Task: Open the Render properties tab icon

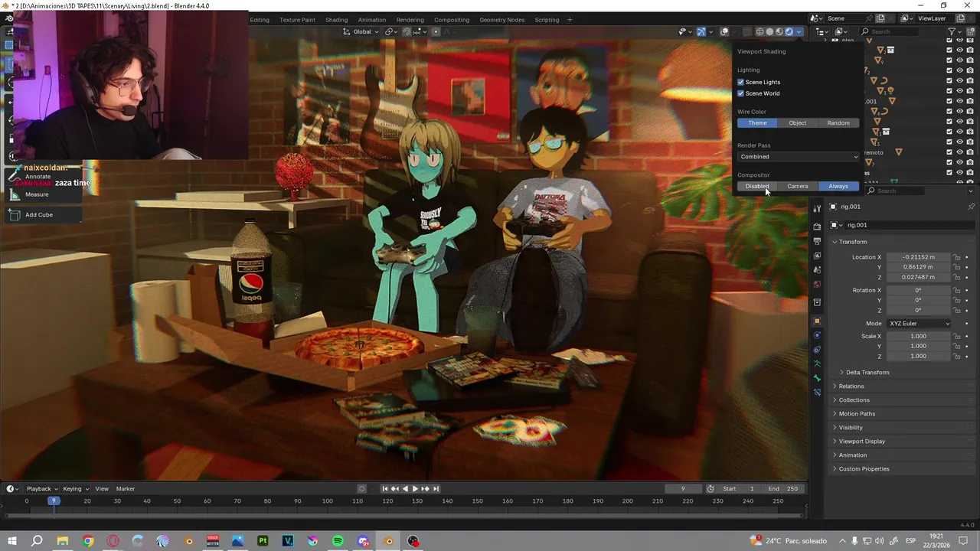Action: (817, 227)
